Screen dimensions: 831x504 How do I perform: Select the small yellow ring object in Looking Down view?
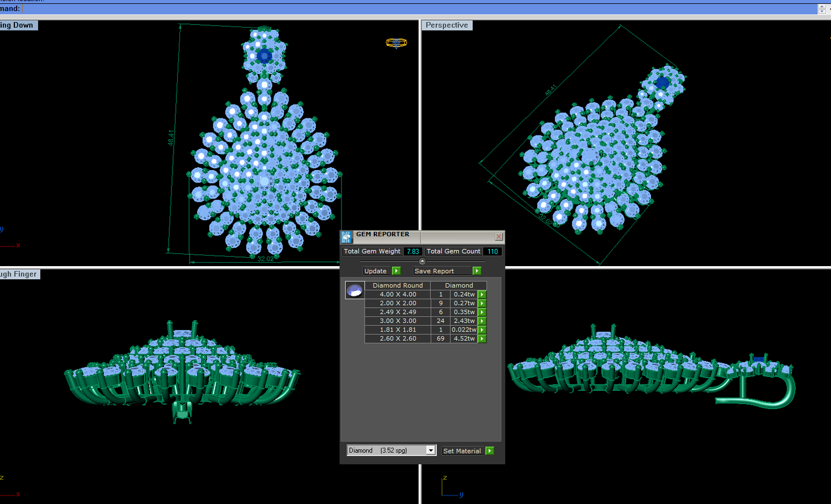click(x=396, y=43)
